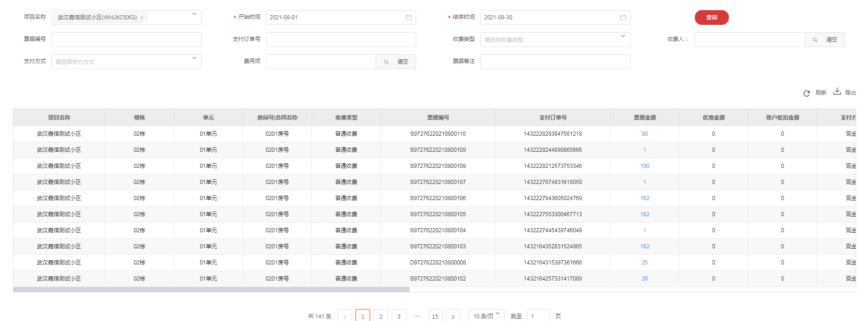Image resolution: width=868 pixels, height=321 pixels.
Task: Clear the 收费人 field with 清空
Action: [831, 40]
